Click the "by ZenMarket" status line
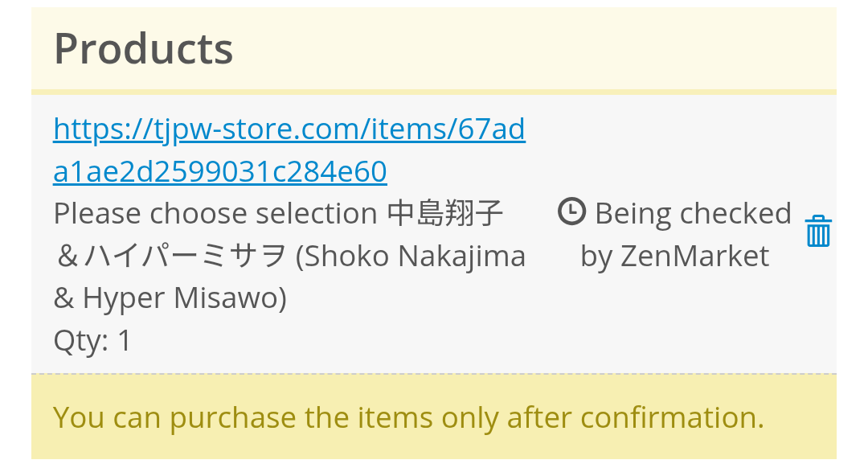The height and width of the screenshot is (464, 868). (674, 256)
